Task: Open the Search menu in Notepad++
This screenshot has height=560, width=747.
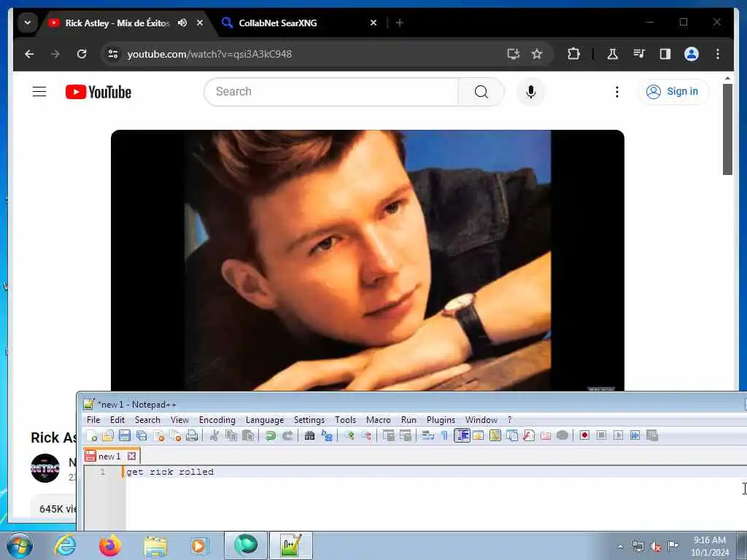Action: click(x=147, y=420)
